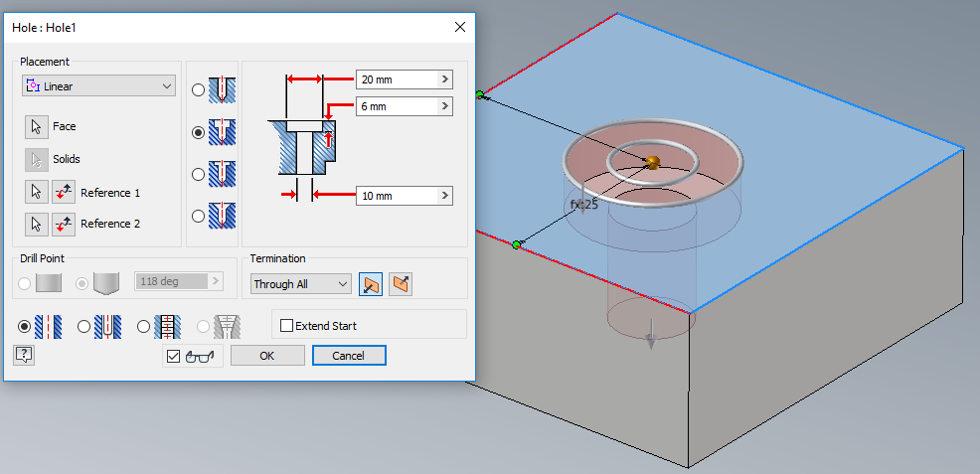Select the spotface hole type radio
Viewport: 980px width, 474px height.
point(198,174)
